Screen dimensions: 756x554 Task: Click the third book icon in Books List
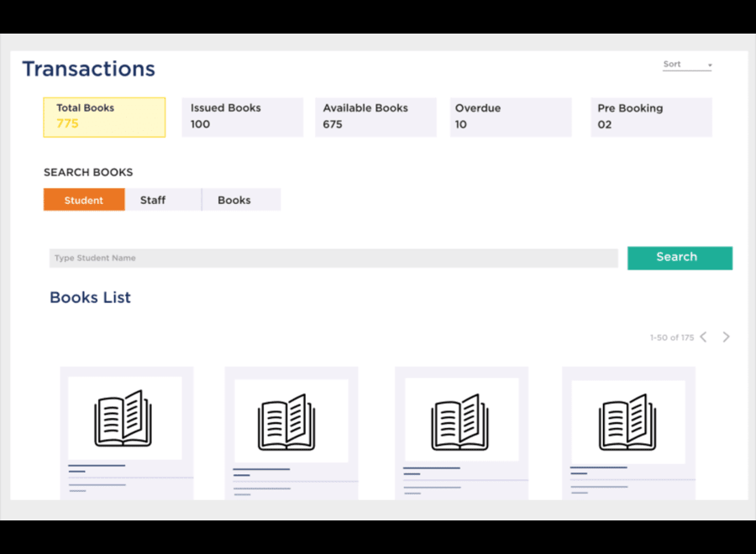pyautogui.click(x=459, y=421)
